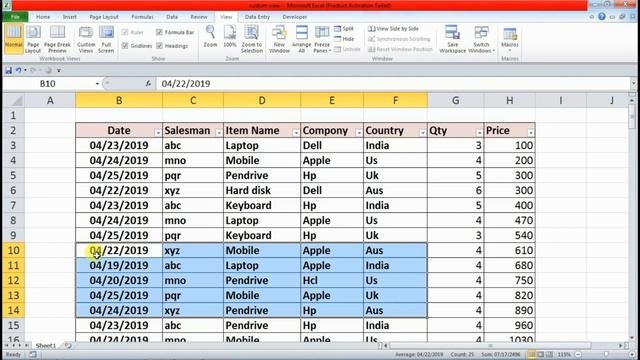
Task: Open the Item Name filter dropdown
Action: pyautogui.click(x=296, y=132)
